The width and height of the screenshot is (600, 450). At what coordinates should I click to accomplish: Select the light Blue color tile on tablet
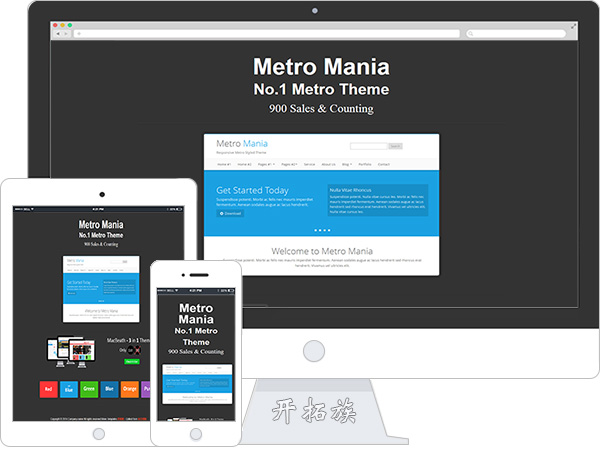pos(69,389)
